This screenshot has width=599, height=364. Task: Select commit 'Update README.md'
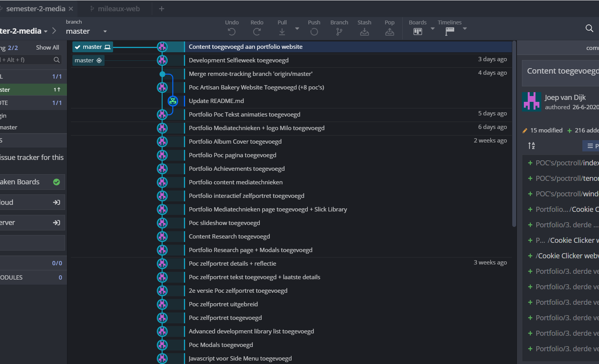click(x=216, y=101)
